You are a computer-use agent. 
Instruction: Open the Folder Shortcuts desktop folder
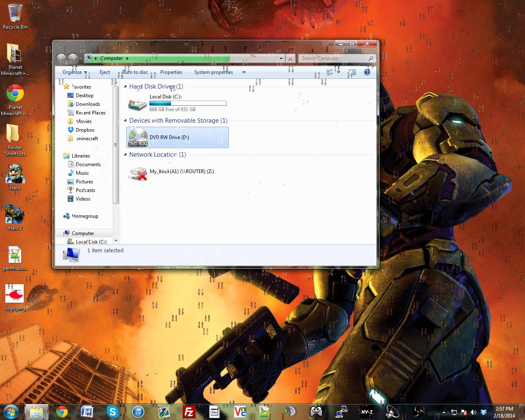[15, 140]
